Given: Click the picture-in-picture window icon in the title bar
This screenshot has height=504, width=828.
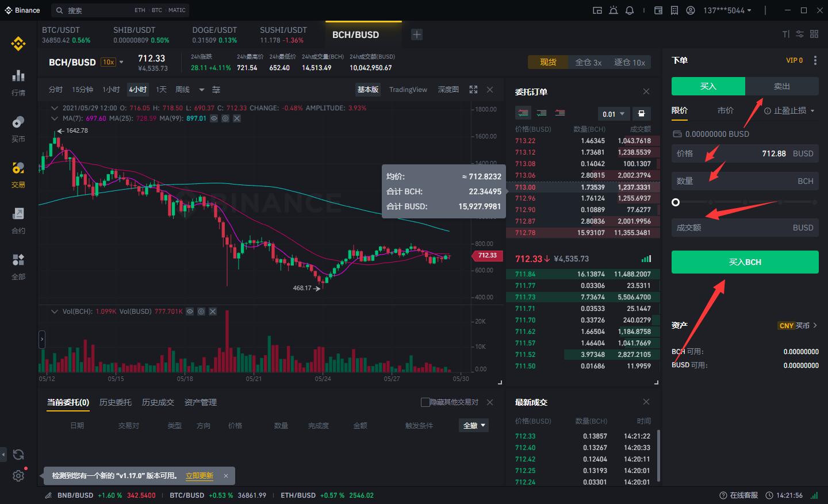Looking at the screenshot, I should pyautogui.click(x=597, y=10).
